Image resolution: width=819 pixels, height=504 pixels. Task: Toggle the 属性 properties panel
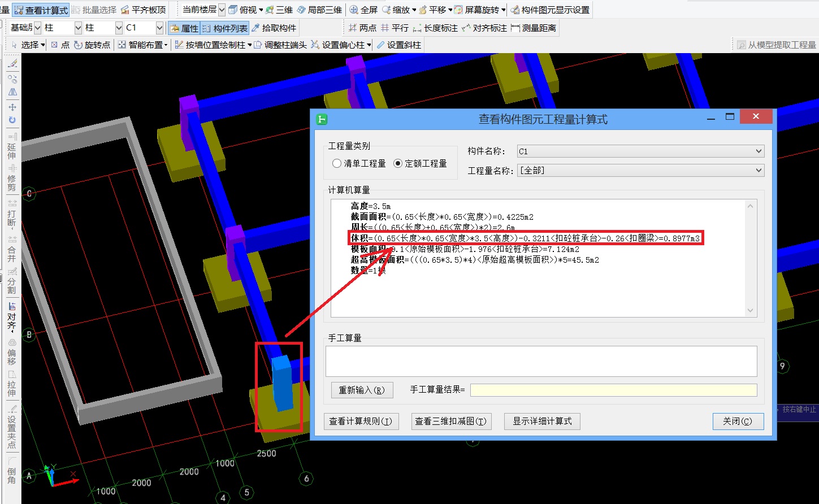(x=184, y=28)
